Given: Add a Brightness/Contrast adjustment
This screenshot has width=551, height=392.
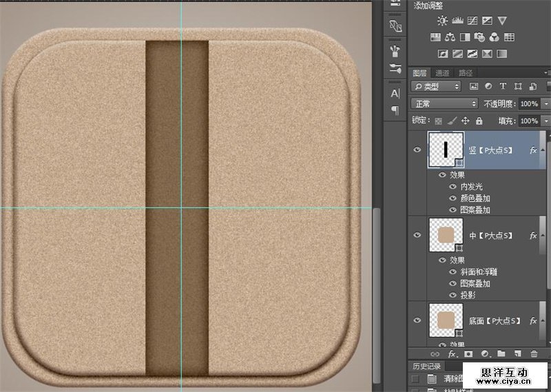Looking at the screenshot, I should [x=442, y=21].
